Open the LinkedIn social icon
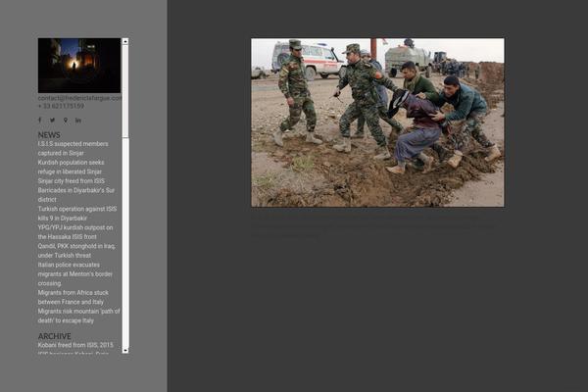This screenshot has height=392, width=588. pos(78,120)
